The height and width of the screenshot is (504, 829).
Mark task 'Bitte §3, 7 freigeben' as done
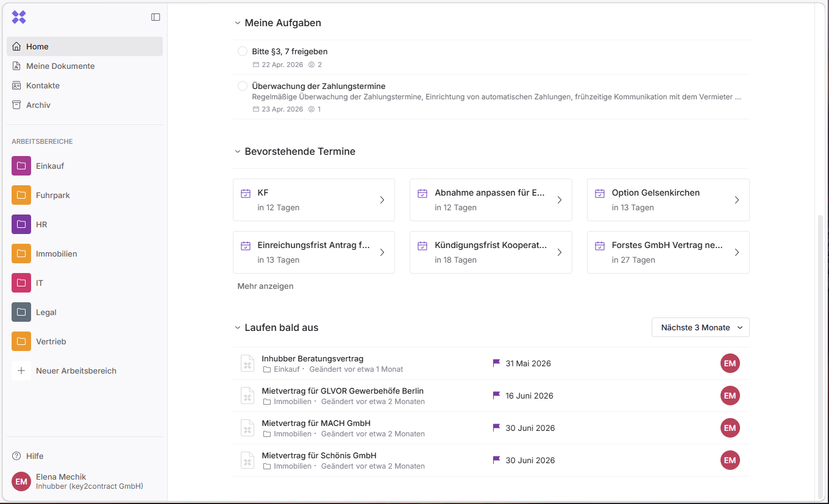[243, 51]
